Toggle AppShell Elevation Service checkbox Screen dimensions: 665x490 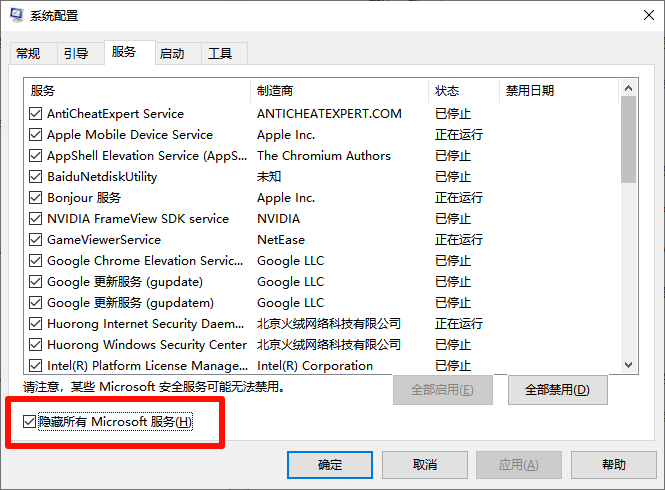(36, 156)
